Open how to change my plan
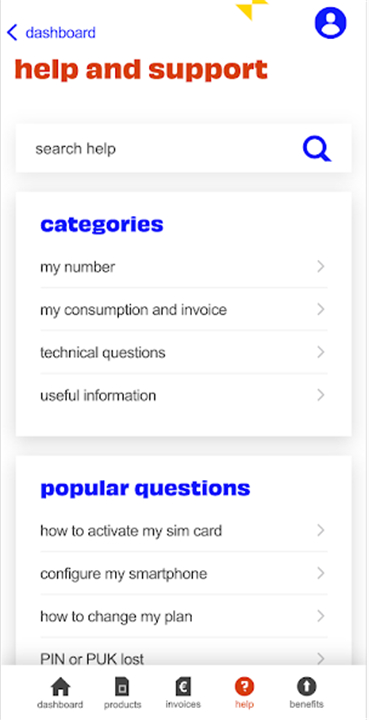The image size is (369, 720). pyautogui.click(x=184, y=616)
